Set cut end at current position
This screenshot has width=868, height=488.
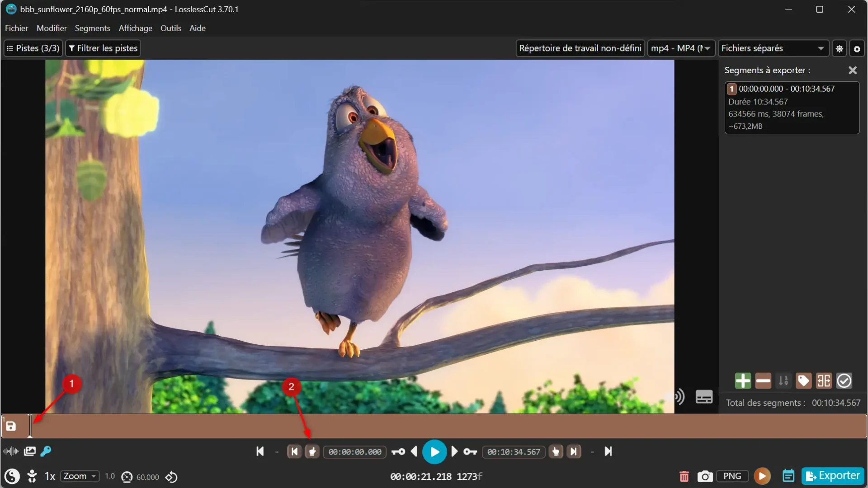[x=556, y=451]
